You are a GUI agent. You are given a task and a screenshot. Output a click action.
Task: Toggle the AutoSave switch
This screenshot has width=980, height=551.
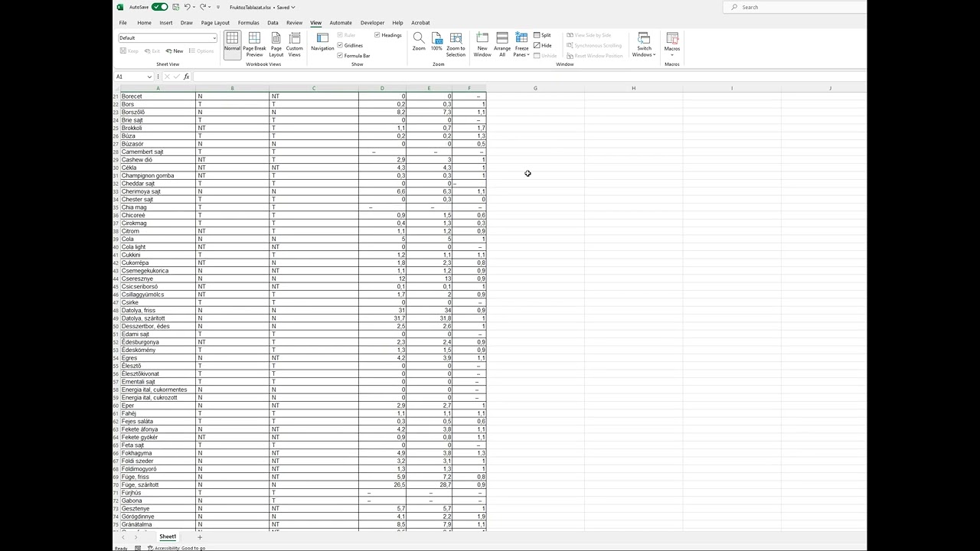click(159, 7)
